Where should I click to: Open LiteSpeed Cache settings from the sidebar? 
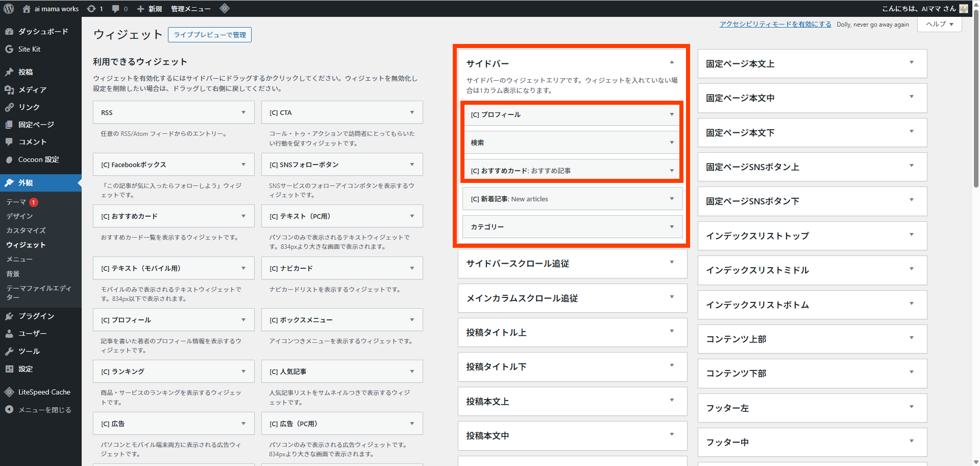click(44, 392)
